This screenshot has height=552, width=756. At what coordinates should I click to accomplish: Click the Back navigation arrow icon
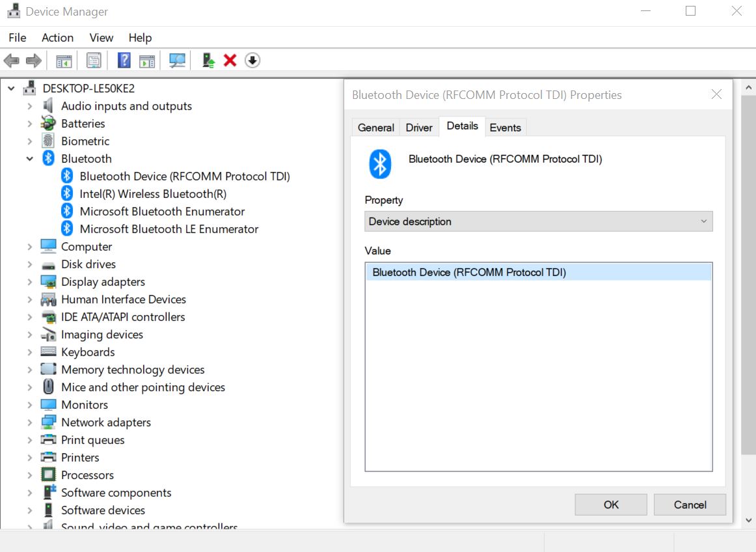pos(11,60)
